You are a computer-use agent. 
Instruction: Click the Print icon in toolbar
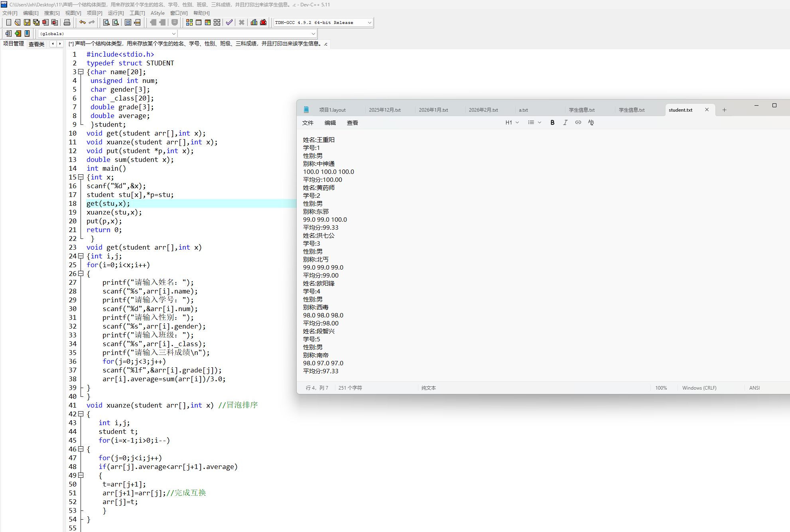pyautogui.click(x=67, y=22)
